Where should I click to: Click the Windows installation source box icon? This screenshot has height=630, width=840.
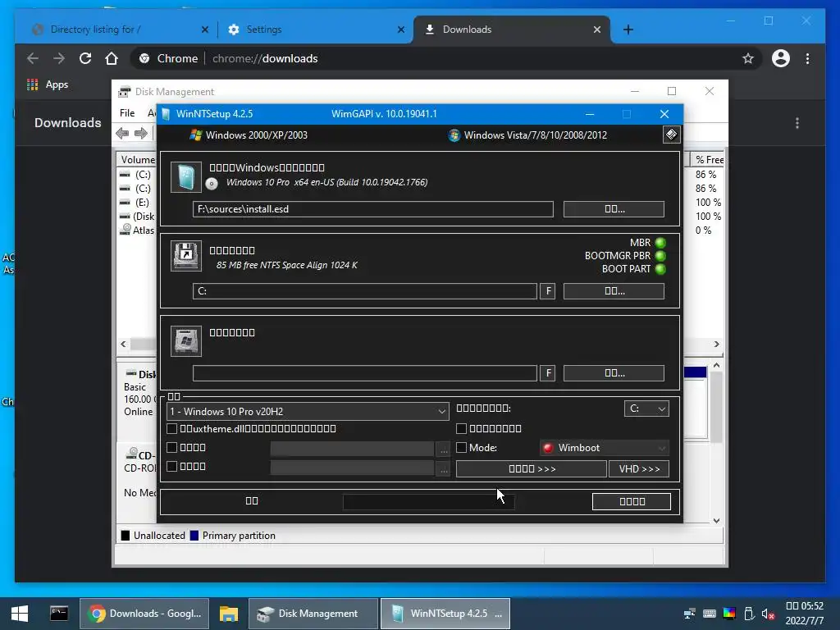pyautogui.click(x=186, y=177)
